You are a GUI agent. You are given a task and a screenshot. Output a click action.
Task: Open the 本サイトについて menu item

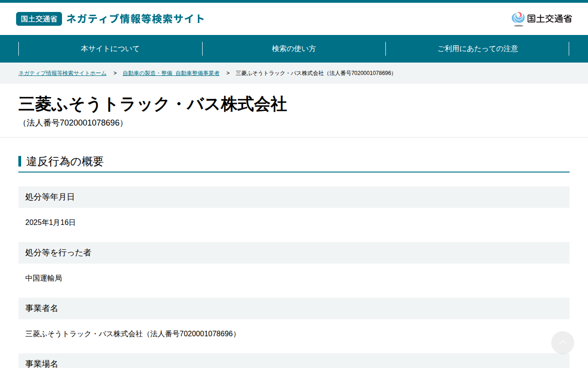(x=110, y=49)
